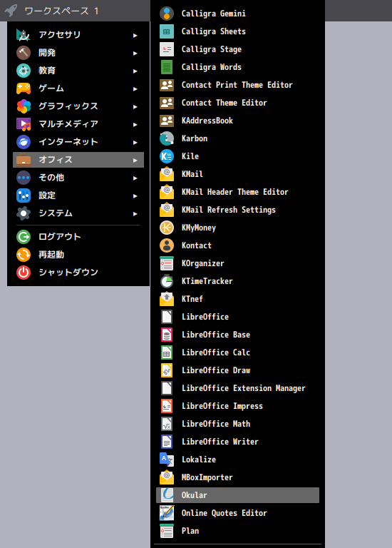
Task: Expand the アクセサリ submenu arrow
Action: [x=135, y=35]
